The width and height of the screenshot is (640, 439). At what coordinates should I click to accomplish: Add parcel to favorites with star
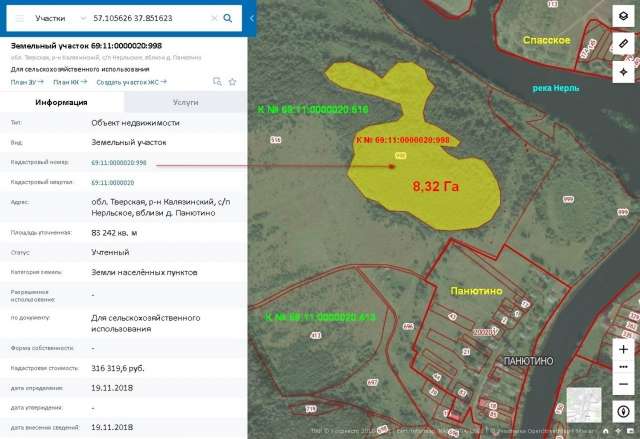click(232, 82)
